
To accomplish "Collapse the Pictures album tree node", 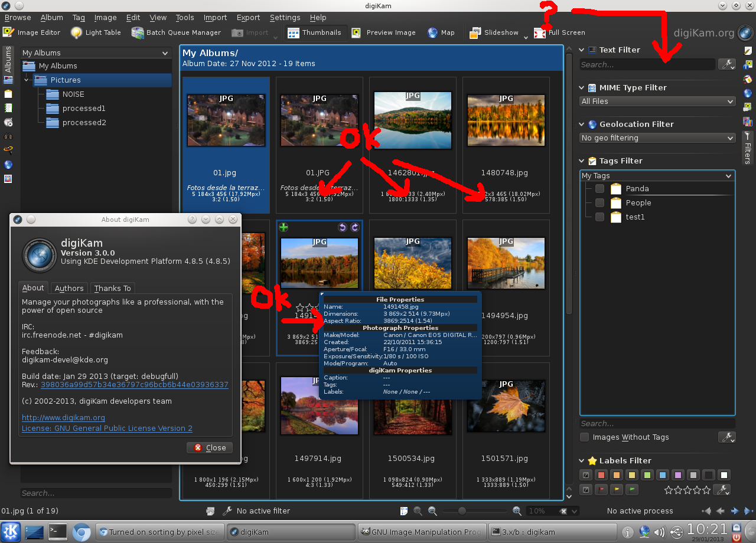I will pos(27,80).
